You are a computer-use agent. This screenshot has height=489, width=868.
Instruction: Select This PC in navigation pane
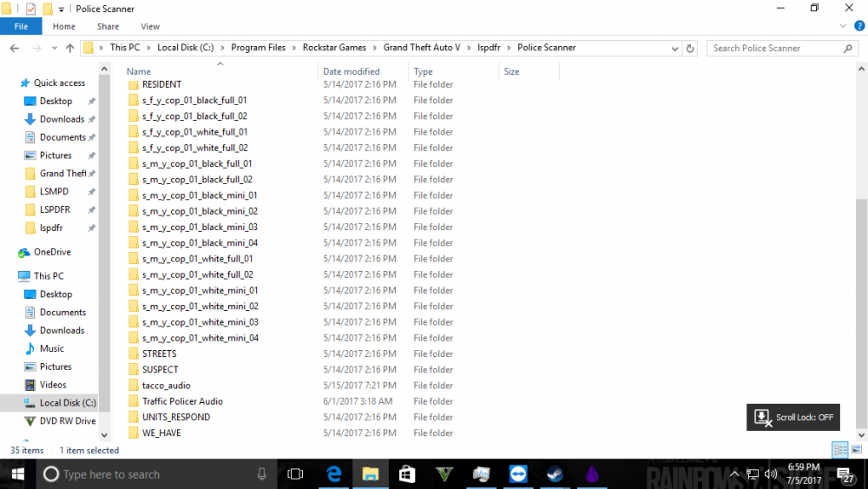point(49,276)
